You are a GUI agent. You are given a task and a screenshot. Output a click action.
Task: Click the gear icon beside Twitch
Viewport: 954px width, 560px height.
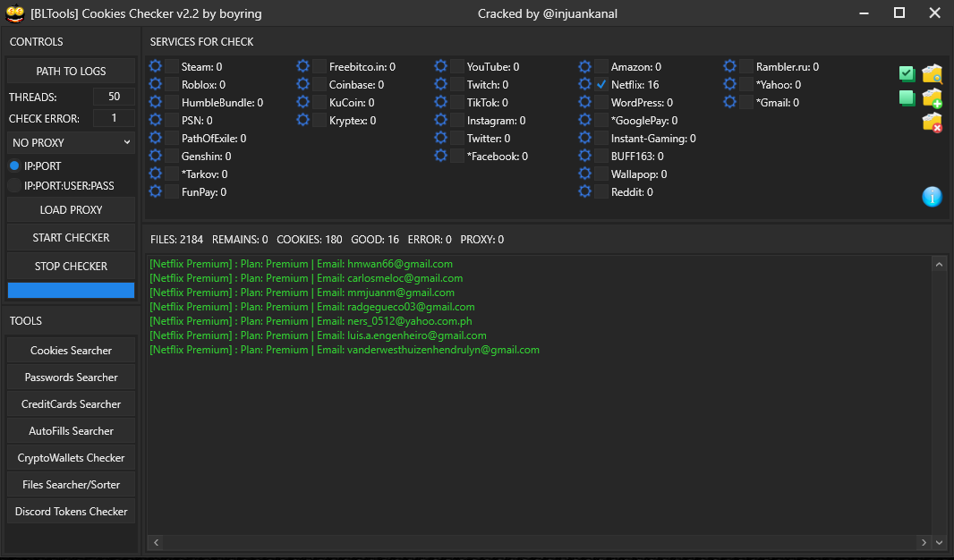[441, 84]
